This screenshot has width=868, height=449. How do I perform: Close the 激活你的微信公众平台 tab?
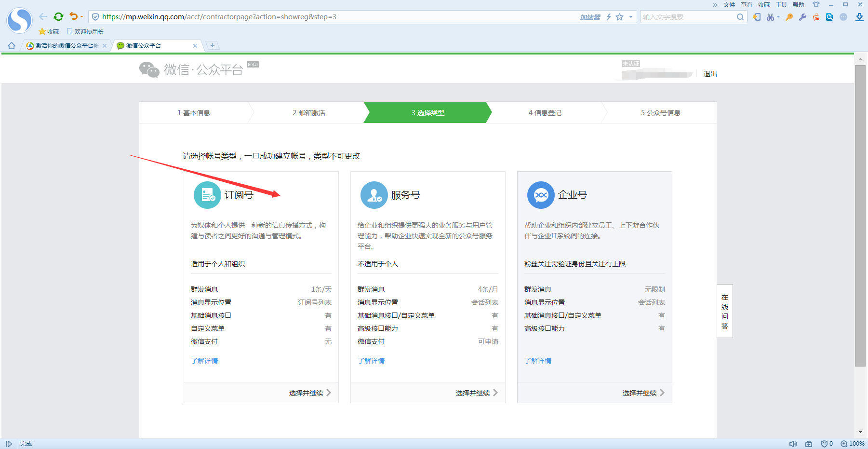coord(105,46)
